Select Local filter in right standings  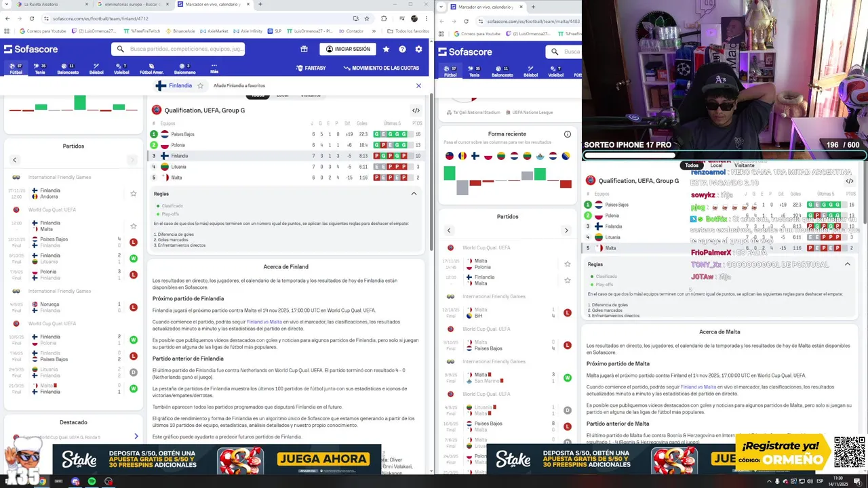[716, 165]
